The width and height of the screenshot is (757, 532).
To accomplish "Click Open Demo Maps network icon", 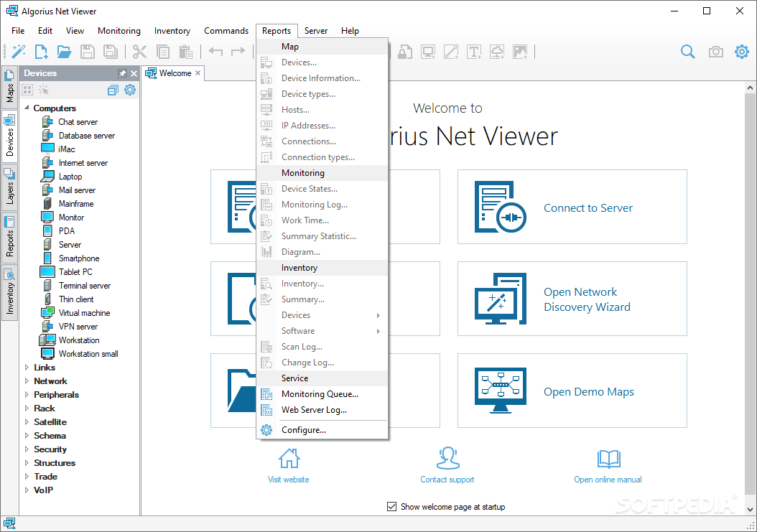I will (500, 391).
